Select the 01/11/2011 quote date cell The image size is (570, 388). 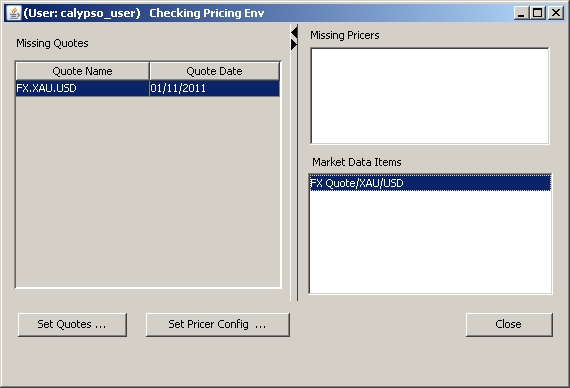click(214, 88)
